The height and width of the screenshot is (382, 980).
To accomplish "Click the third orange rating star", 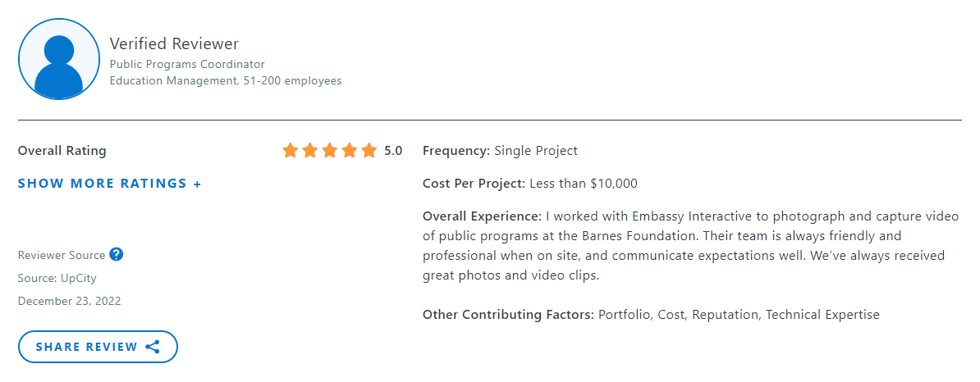I will 330,151.
